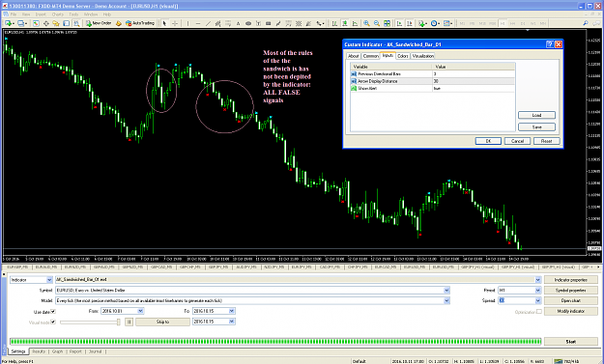Select the Show Alert value cell
The height and width of the screenshot is (364, 604).
(x=474, y=88)
